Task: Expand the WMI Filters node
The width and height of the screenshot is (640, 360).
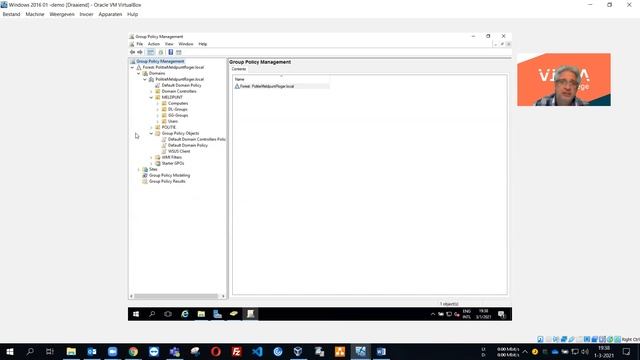Action: [151, 157]
